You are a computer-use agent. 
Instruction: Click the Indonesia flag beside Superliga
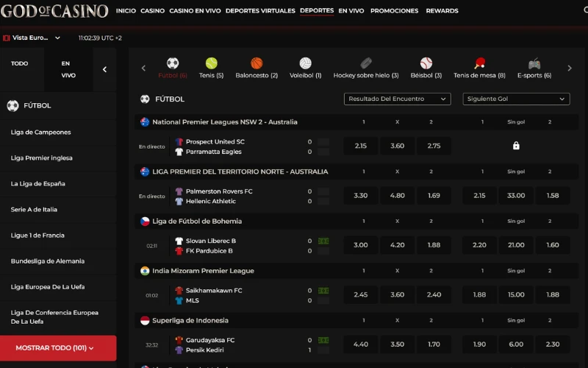[x=145, y=320]
